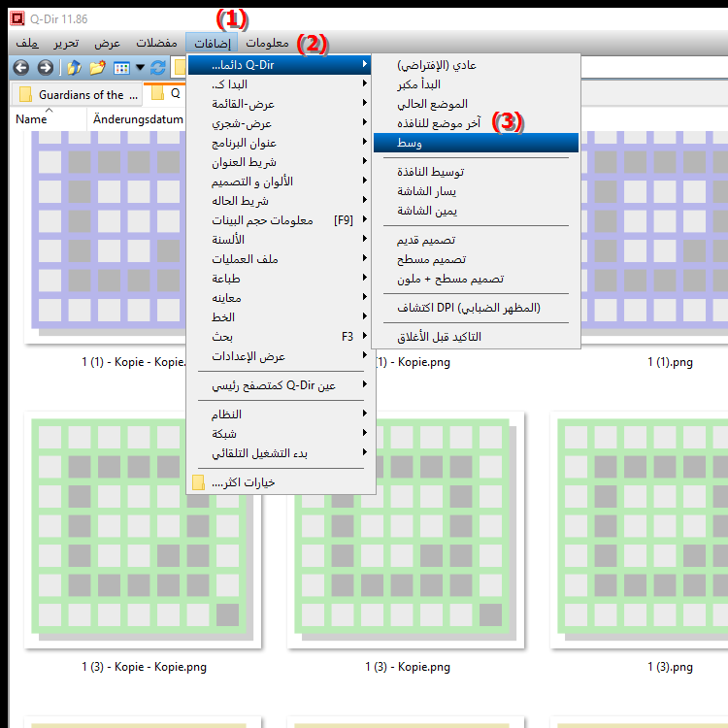Open the معلومات menu
728x728 pixels.
tap(268, 43)
